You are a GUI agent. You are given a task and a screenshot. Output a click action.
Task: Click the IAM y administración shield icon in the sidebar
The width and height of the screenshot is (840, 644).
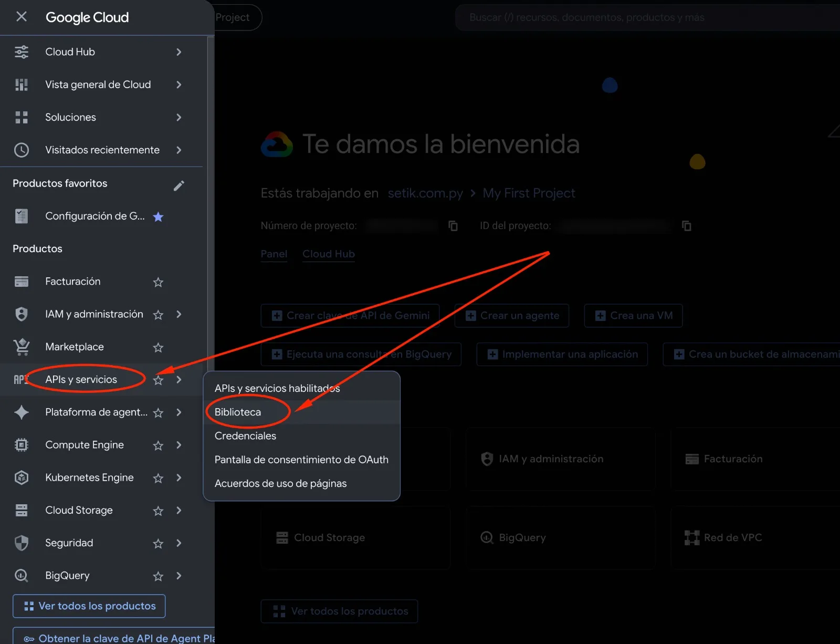click(22, 314)
